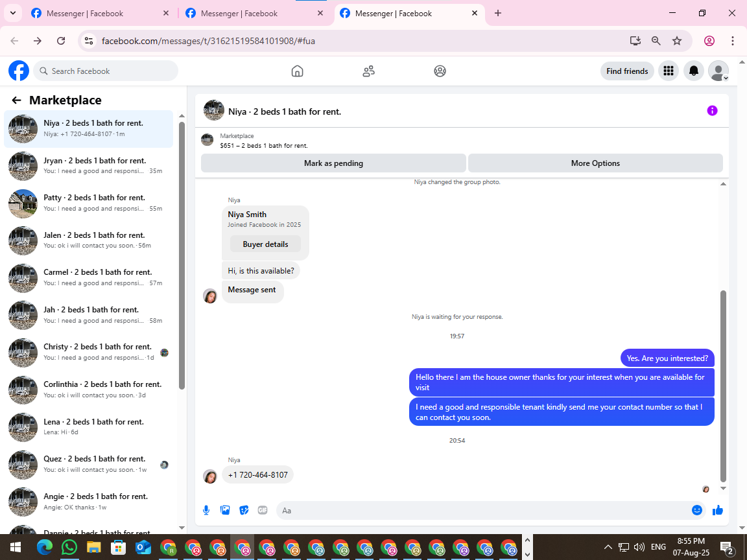View site information icon in address bar
This screenshot has height=560, width=747.
89,41
